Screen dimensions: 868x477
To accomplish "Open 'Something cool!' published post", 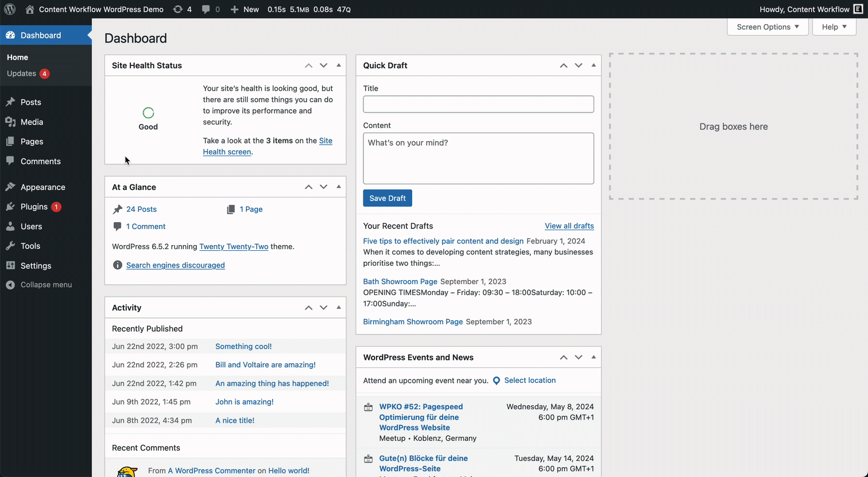I will [243, 347].
